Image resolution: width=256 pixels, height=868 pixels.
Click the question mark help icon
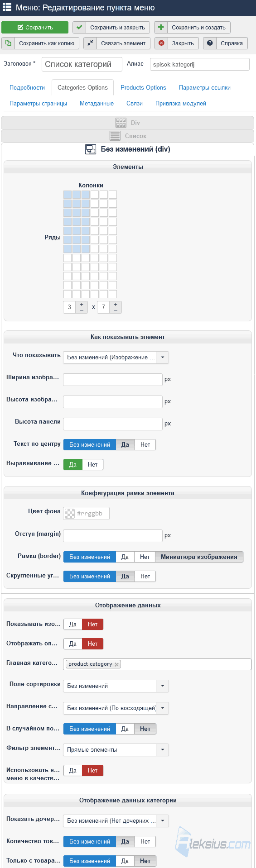pyautogui.click(x=210, y=43)
